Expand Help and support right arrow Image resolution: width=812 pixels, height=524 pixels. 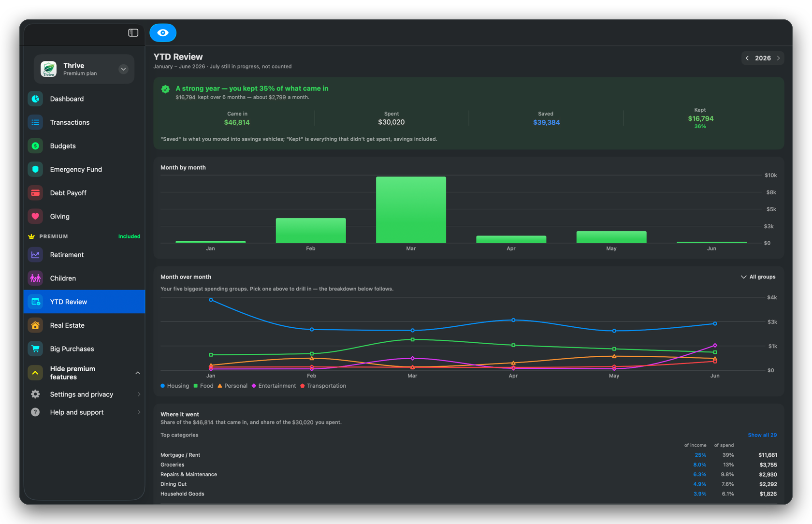pos(139,412)
